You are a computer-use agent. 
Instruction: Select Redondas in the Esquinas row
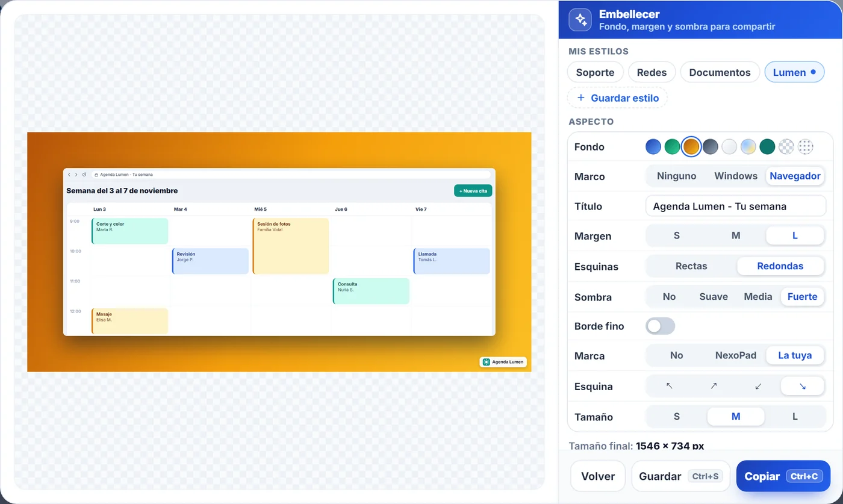[x=780, y=266]
